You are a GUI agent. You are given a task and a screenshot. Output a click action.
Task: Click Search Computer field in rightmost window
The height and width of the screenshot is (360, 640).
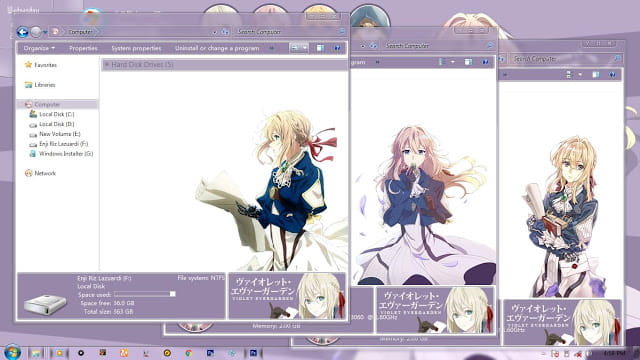coord(566,59)
